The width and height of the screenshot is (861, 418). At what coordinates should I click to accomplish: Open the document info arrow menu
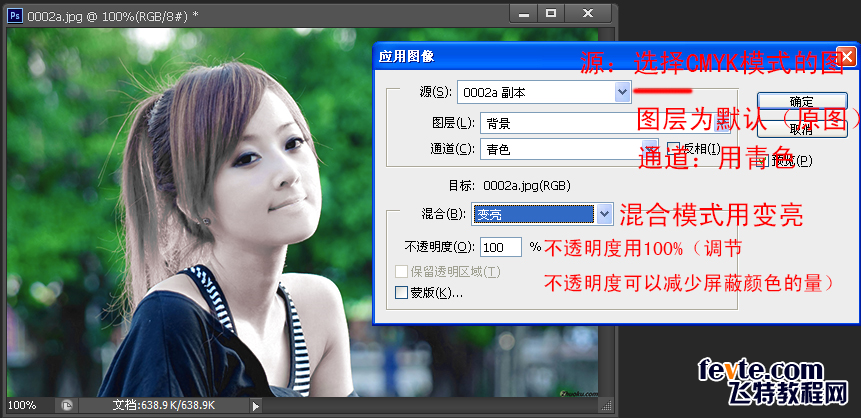point(255,406)
